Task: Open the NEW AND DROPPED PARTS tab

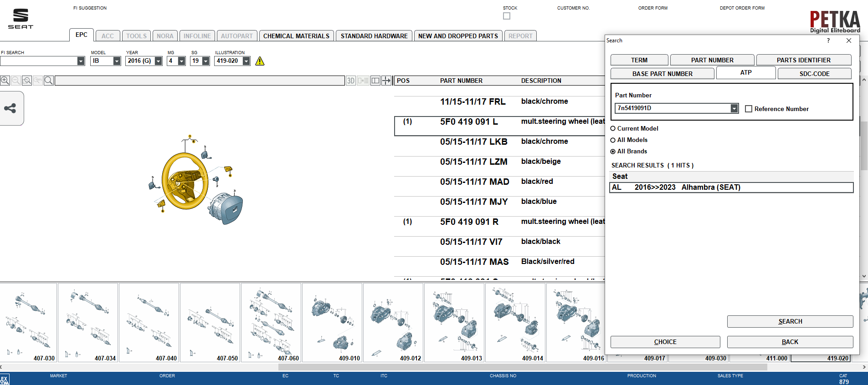Action: [458, 36]
